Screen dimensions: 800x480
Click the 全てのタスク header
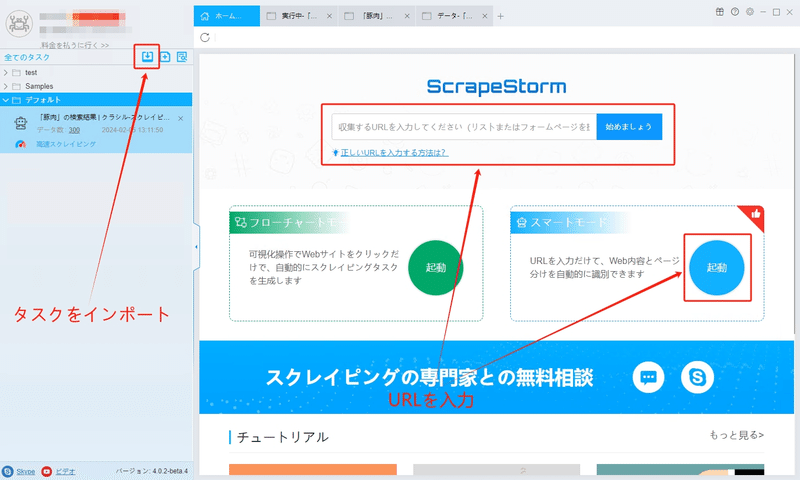[27, 57]
